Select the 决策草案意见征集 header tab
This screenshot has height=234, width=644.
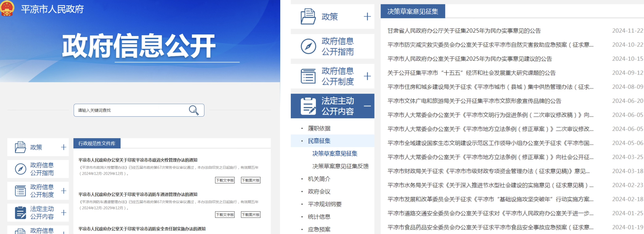coord(413,11)
